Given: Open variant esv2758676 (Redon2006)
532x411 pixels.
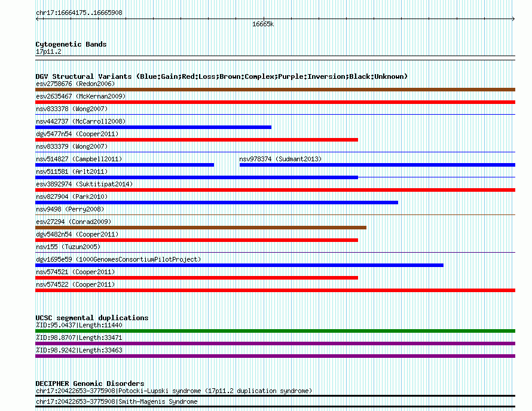Looking at the screenshot, I should coord(75,84).
